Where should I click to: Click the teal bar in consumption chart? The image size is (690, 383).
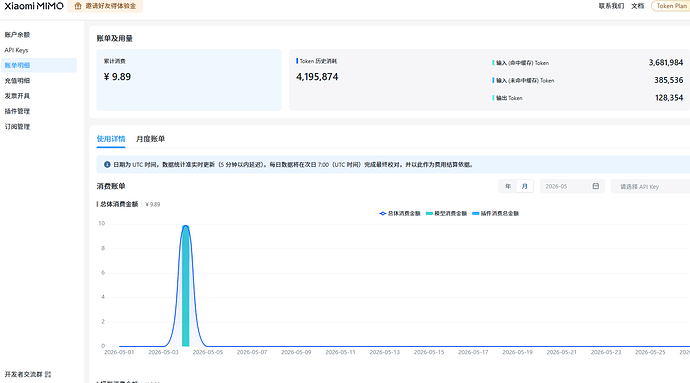[x=185, y=286]
